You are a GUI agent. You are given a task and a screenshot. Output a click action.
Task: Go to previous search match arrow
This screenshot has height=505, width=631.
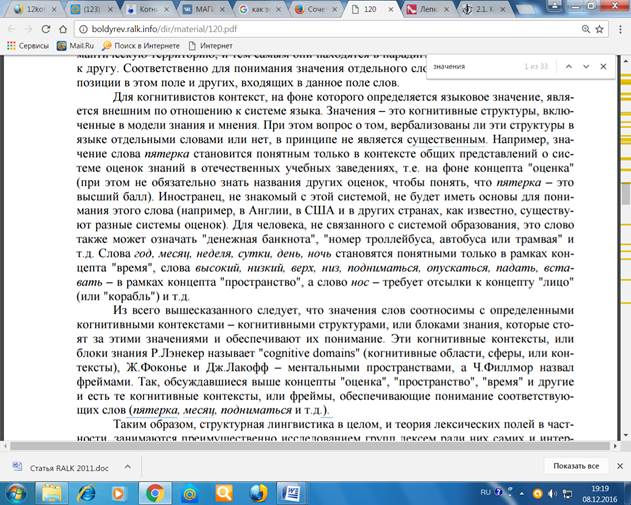566,66
